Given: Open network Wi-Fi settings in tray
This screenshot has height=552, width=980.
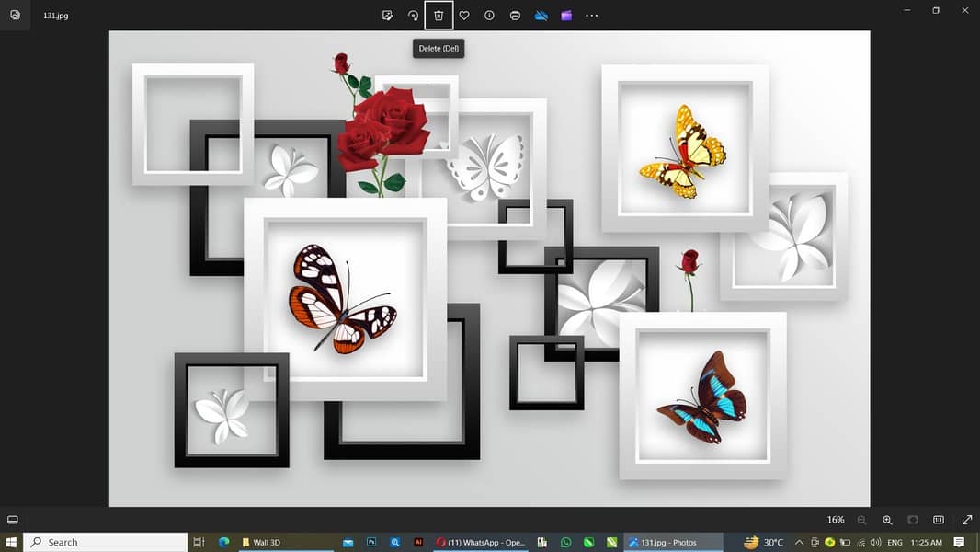Looking at the screenshot, I should (861, 542).
